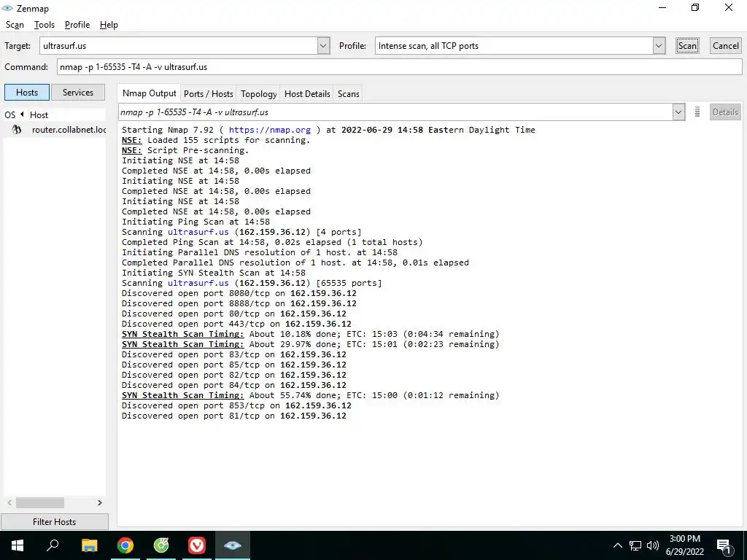Select the Hosts view button
The image size is (747, 560).
tap(27, 93)
